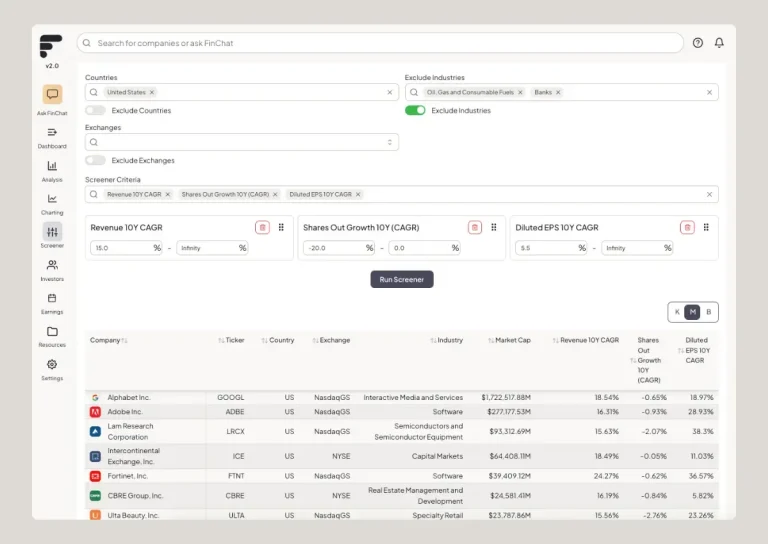The image size is (768, 544).
Task: Switch units to B for billions
Action: tap(709, 312)
